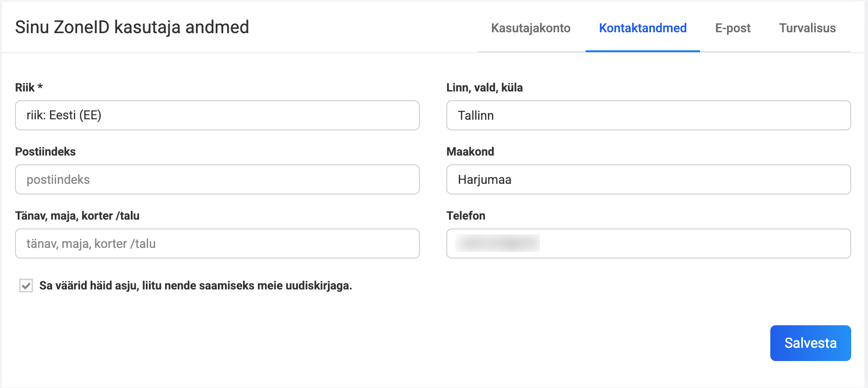Screen dimensions: 868x388
Task: Open the Kasutajakonto tab
Action: click(530, 28)
